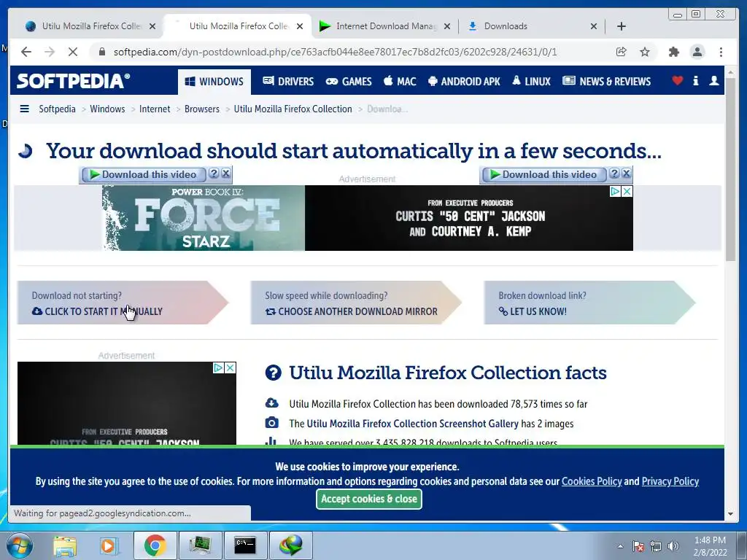Open a new browser tab
This screenshot has width=747, height=560.
point(622,26)
